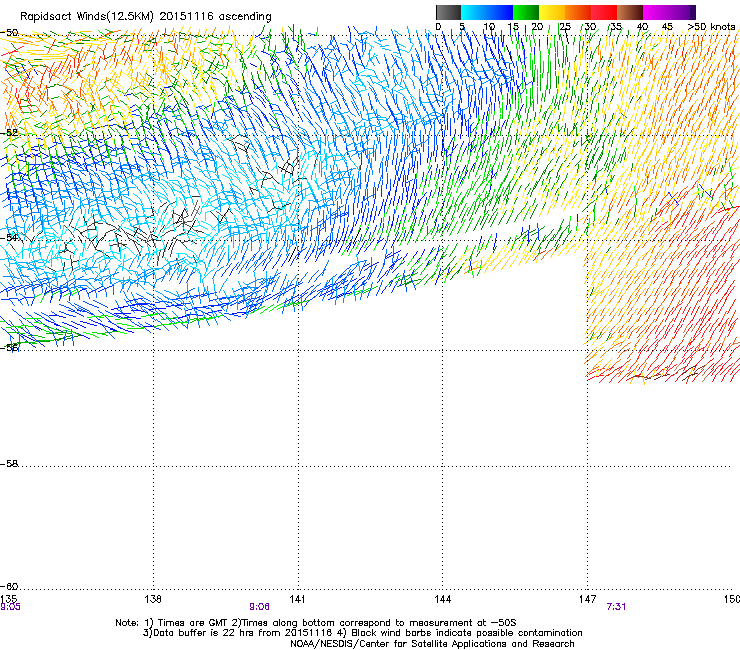Click the brown 35-40 knots color bar segment

630,12
